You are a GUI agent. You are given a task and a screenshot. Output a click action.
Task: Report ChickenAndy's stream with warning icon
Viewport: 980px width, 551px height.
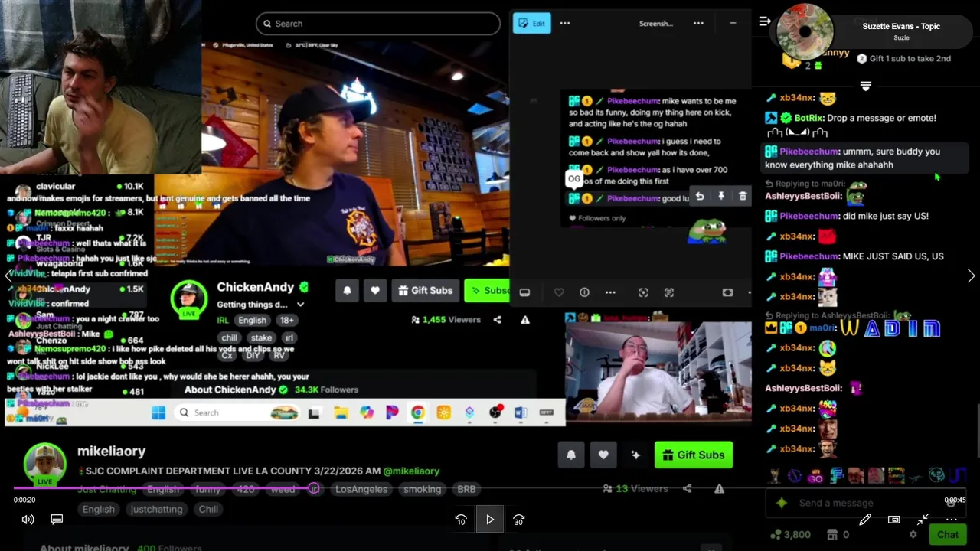[x=525, y=320]
